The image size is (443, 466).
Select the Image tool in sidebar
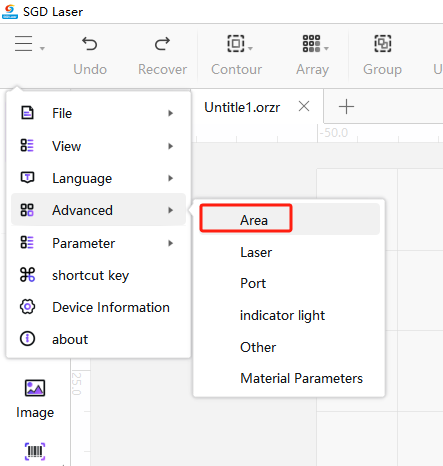(x=35, y=398)
